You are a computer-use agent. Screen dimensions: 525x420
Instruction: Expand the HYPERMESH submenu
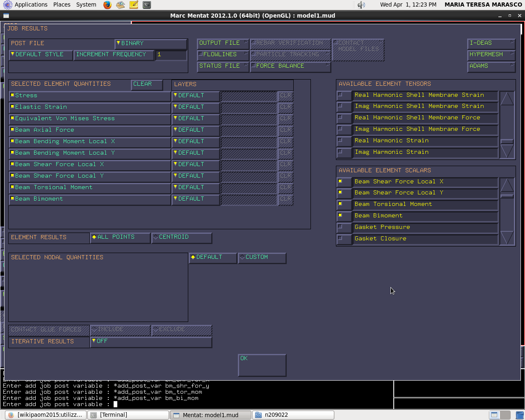coord(491,55)
